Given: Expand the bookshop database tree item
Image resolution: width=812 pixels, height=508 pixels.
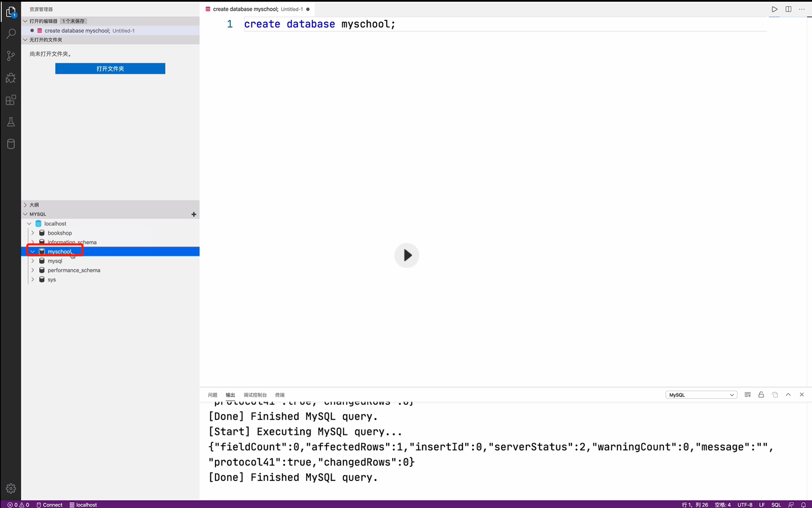Looking at the screenshot, I should click(x=33, y=233).
